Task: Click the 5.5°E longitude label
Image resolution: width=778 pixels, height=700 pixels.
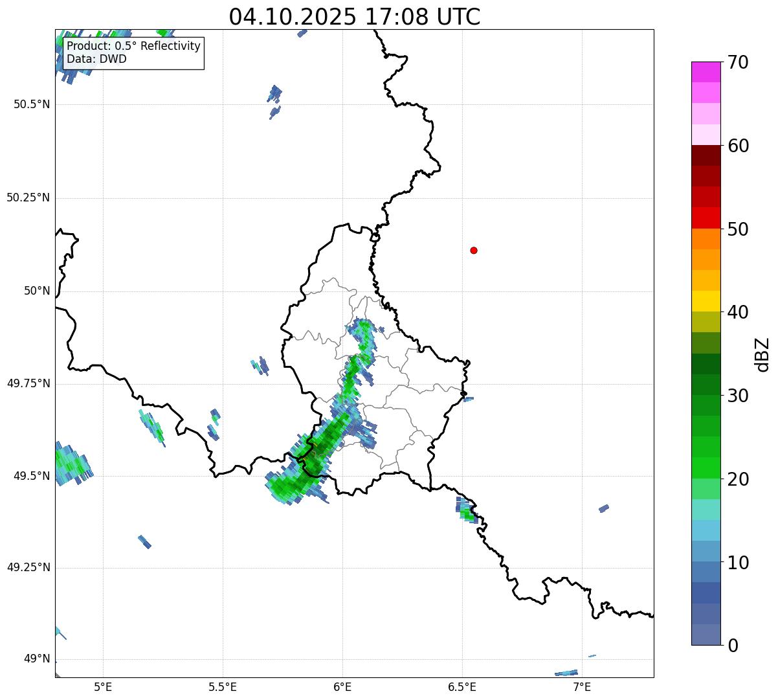Action: (x=223, y=686)
